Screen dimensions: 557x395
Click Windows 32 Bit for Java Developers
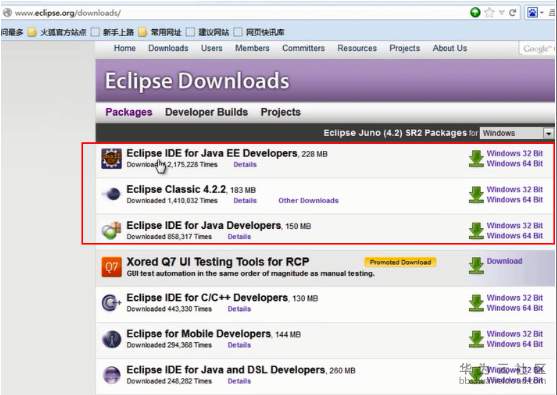click(515, 226)
